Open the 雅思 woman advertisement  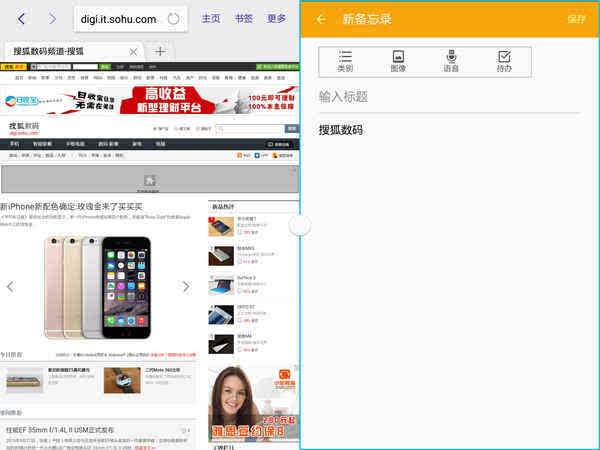pos(254,404)
